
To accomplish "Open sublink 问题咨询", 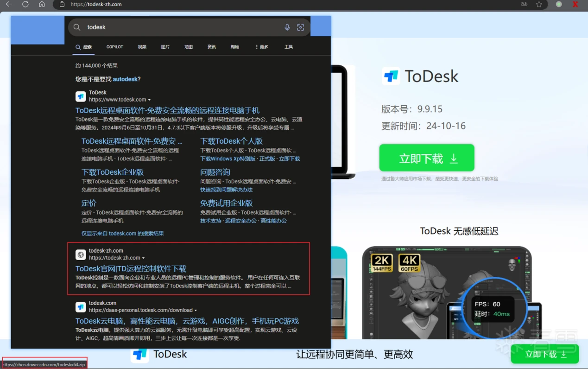I will tap(215, 172).
